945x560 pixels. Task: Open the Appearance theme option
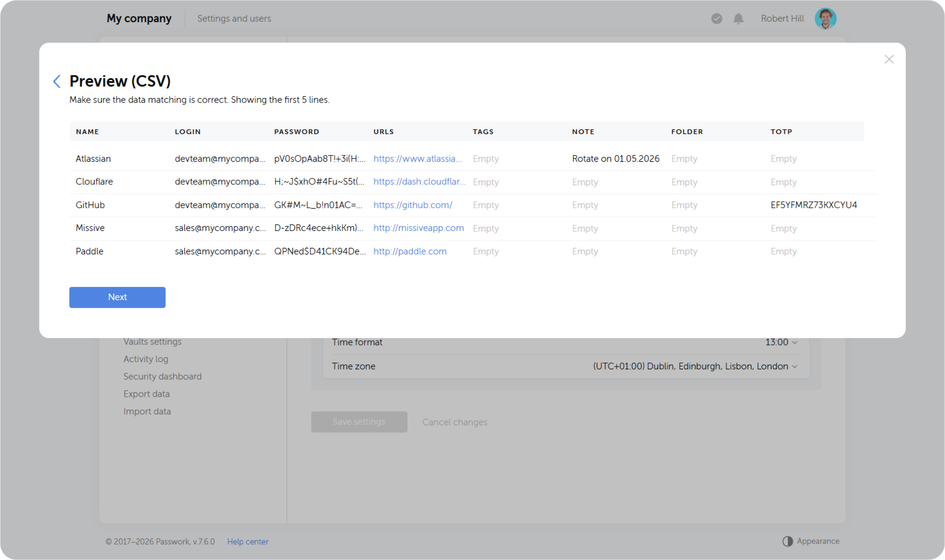pos(818,541)
